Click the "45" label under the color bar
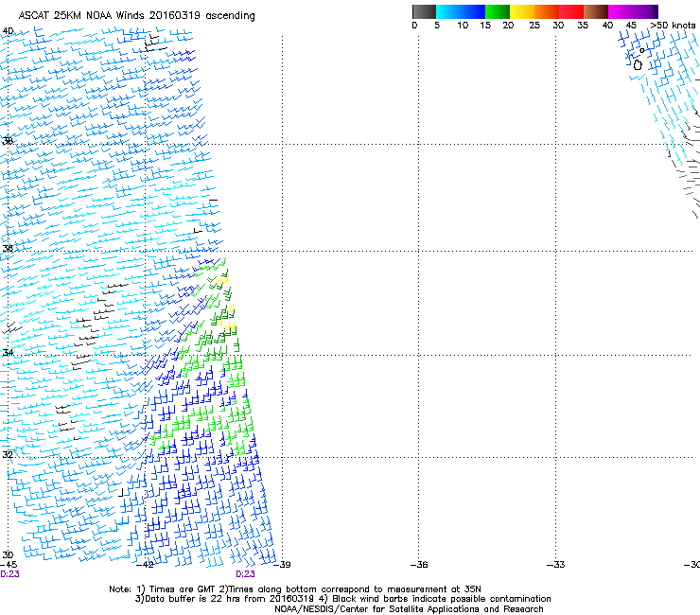700x615 pixels. [631, 26]
